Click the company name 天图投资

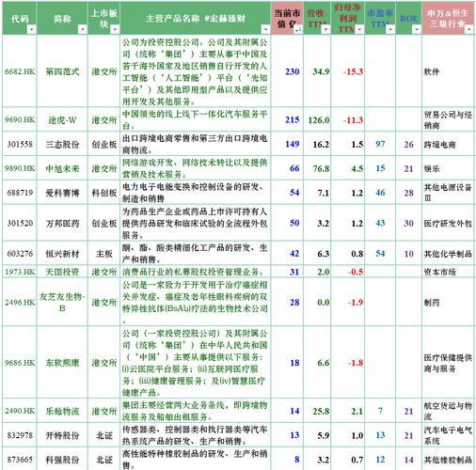[62, 272]
